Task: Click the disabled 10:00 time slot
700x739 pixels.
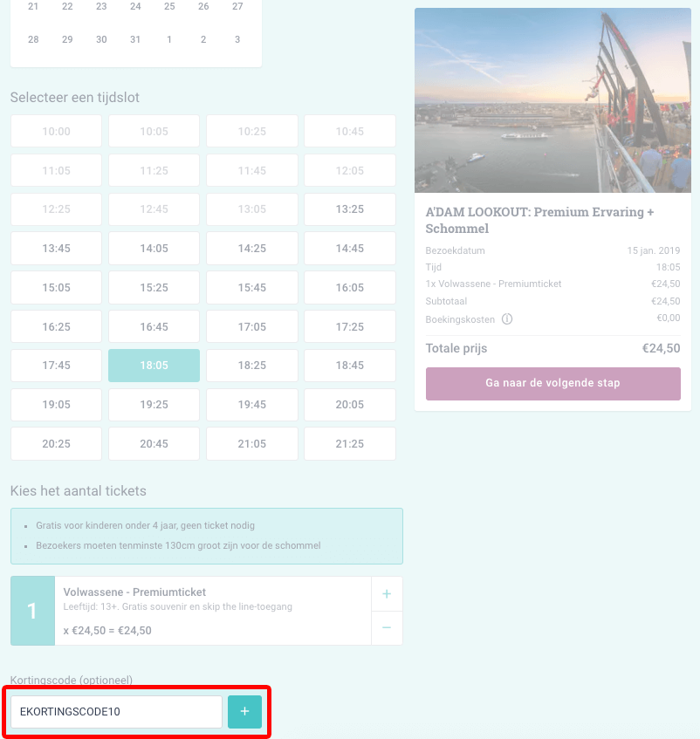Action: (x=56, y=131)
